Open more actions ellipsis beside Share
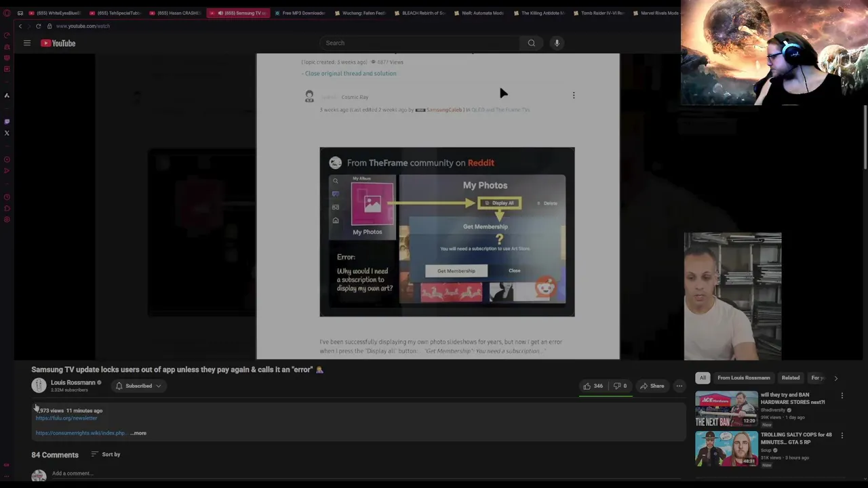868x488 pixels. tap(679, 386)
